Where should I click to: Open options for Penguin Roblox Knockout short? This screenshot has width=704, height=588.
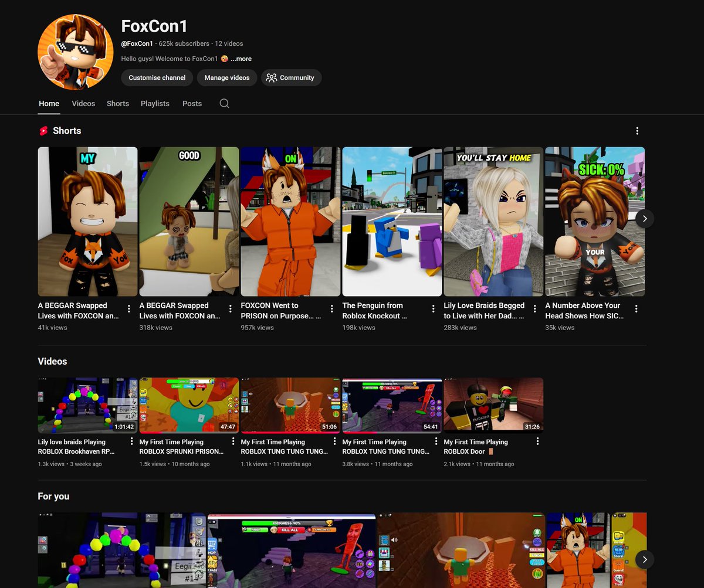click(434, 309)
